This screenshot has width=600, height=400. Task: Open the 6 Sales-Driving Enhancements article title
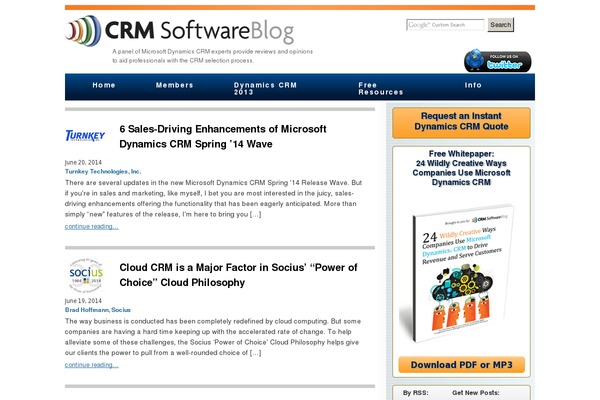[223, 136]
